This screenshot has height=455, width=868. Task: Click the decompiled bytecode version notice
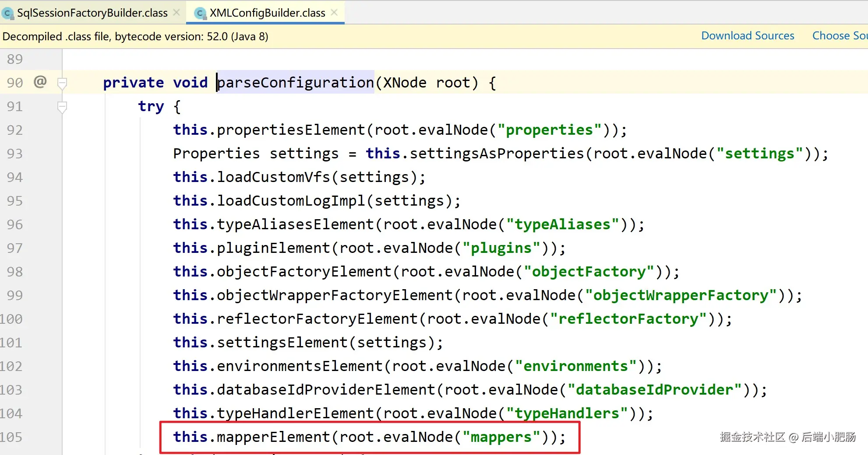click(x=135, y=36)
